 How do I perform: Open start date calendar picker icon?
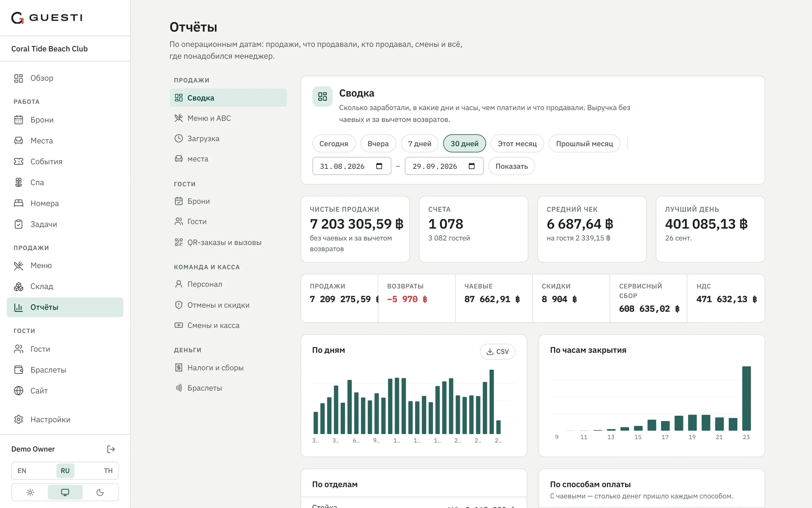point(379,166)
